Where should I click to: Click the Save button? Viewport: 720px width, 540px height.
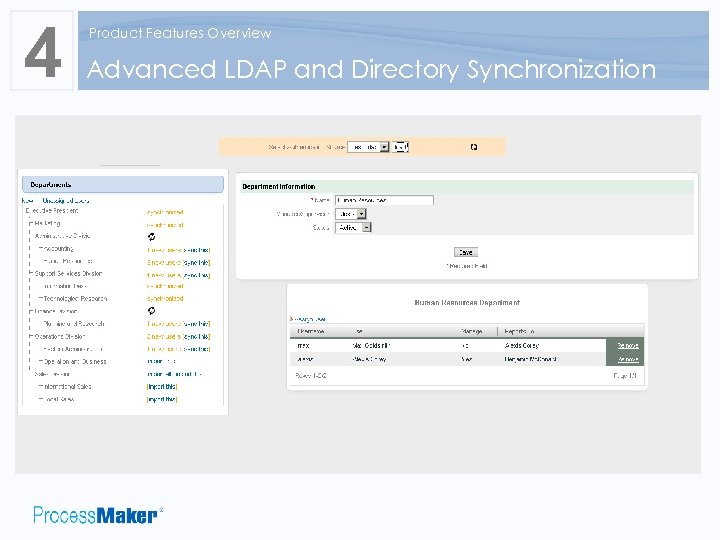[466, 252]
